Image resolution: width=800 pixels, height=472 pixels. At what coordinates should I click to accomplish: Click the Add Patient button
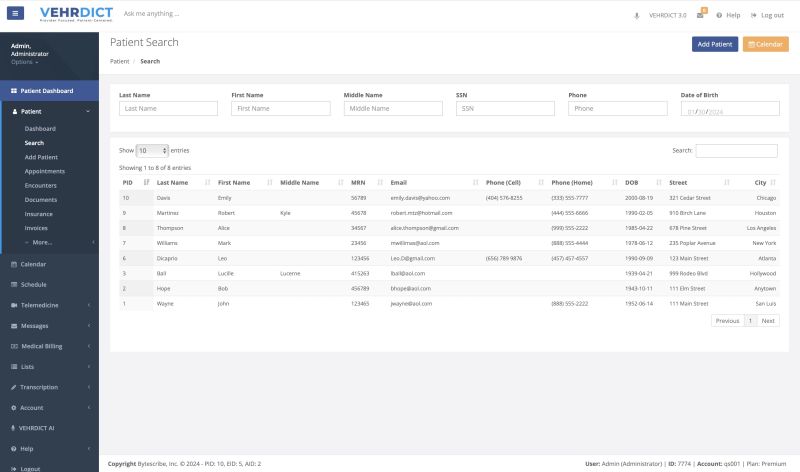715,44
